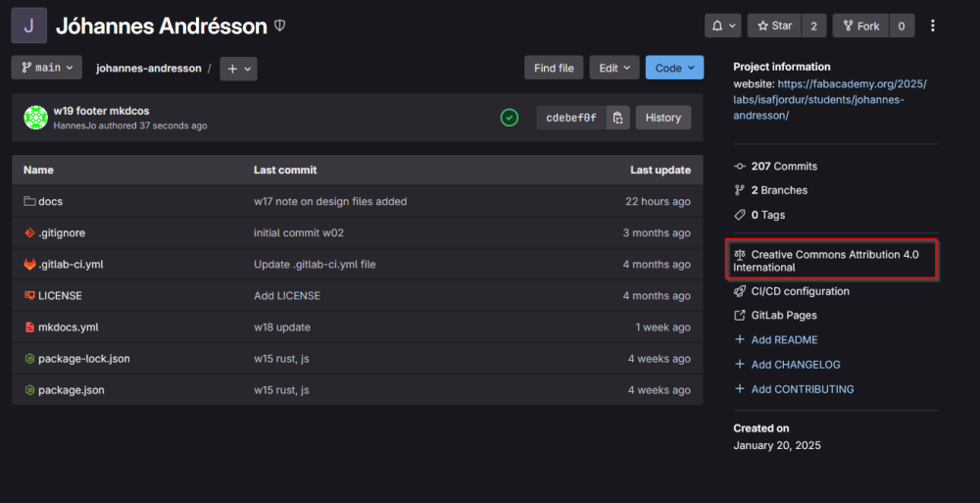Open the fabacademy.org project website link
This screenshot has height=503, width=980.
click(x=830, y=99)
